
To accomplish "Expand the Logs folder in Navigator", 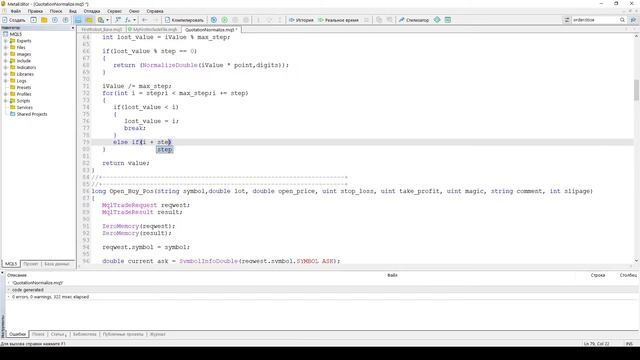I will point(6,81).
